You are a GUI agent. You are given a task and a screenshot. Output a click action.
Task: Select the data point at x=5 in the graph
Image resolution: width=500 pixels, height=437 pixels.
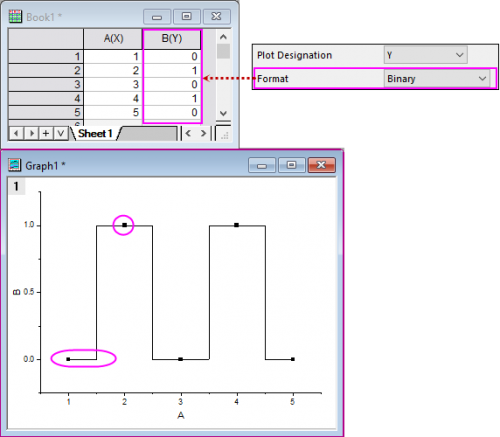pyautogui.click(x=293, y=359)
